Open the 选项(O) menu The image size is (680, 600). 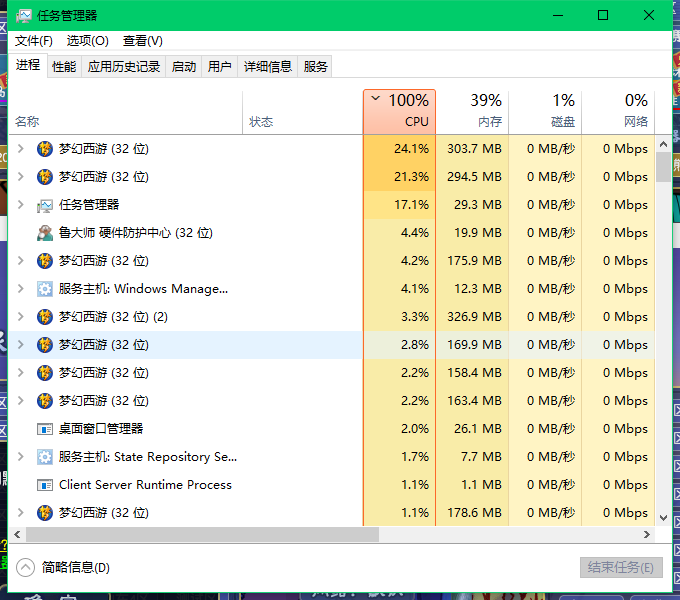pos(88,41)
